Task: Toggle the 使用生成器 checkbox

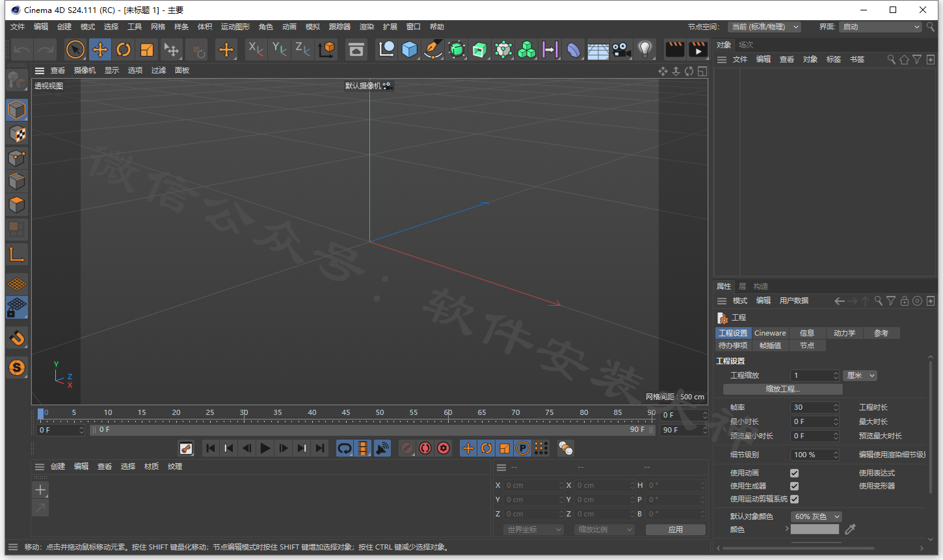Action: (794, 486)
